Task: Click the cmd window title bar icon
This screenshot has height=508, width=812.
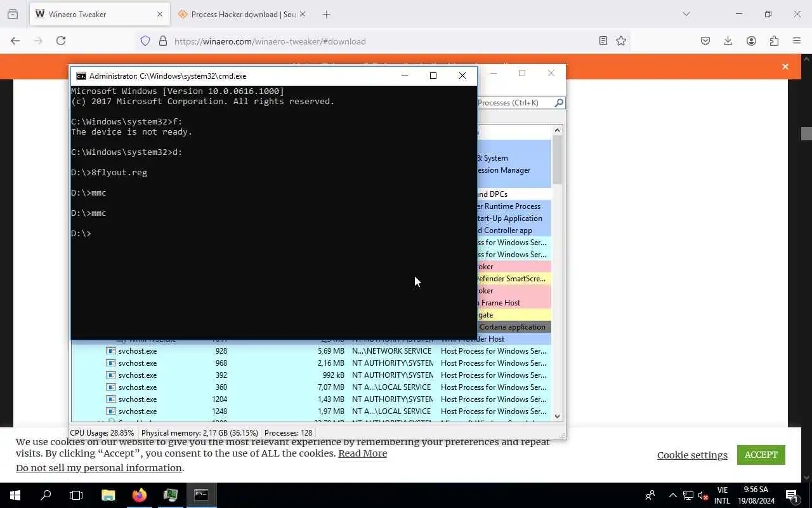Action: (x=81, y=76)
